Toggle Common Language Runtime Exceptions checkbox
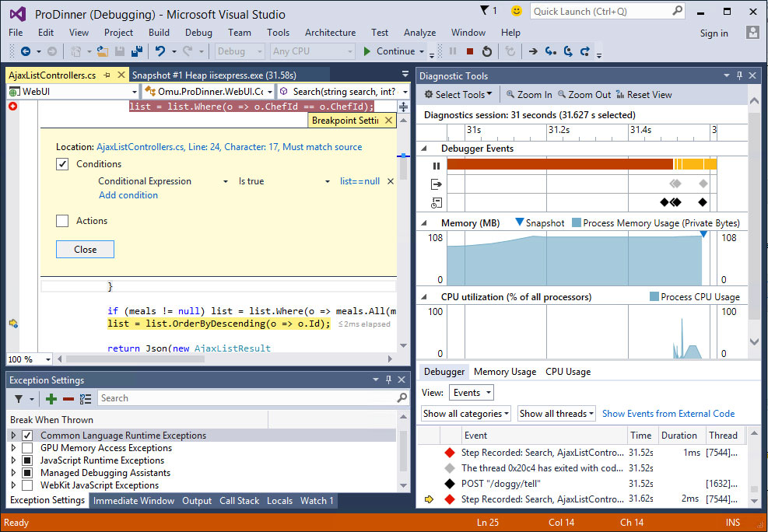Viewport: 768px width, 532px height. 27,436
